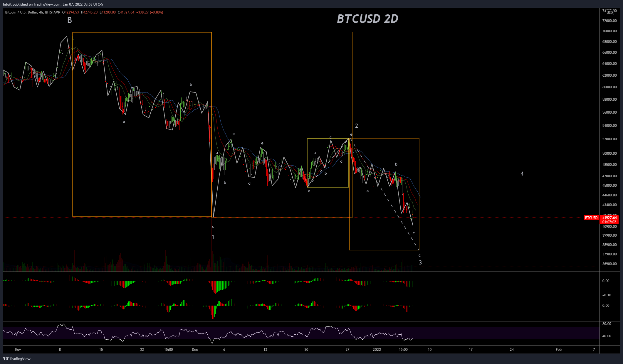Click the 36900.00 price axis label
This screenshot has height=364, width=623.
(609, 264)
